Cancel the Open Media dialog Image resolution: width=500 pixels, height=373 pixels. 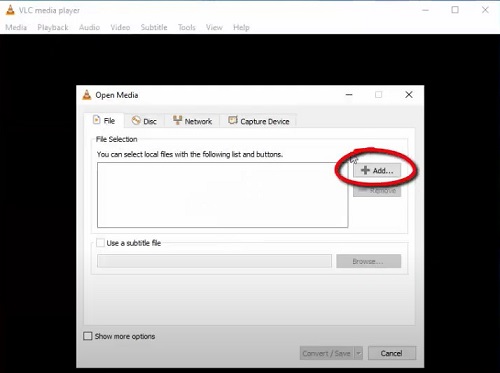[x=392, y=353]
